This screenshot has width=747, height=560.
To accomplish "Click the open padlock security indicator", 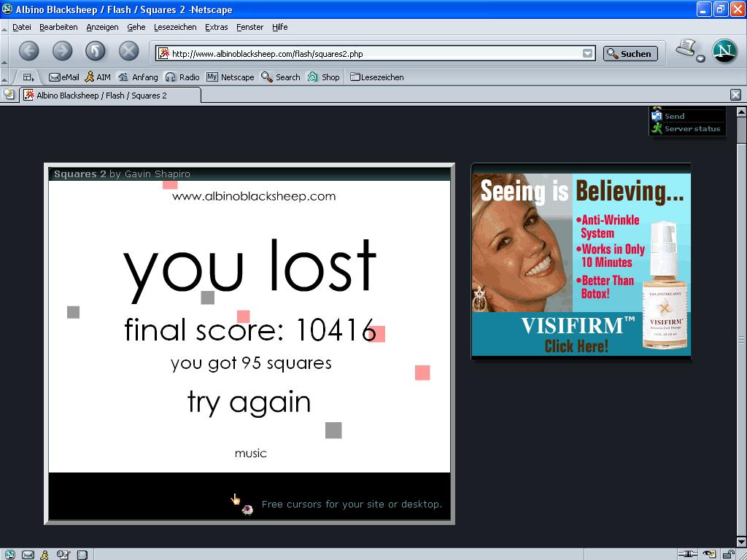I will pos(729,554).
